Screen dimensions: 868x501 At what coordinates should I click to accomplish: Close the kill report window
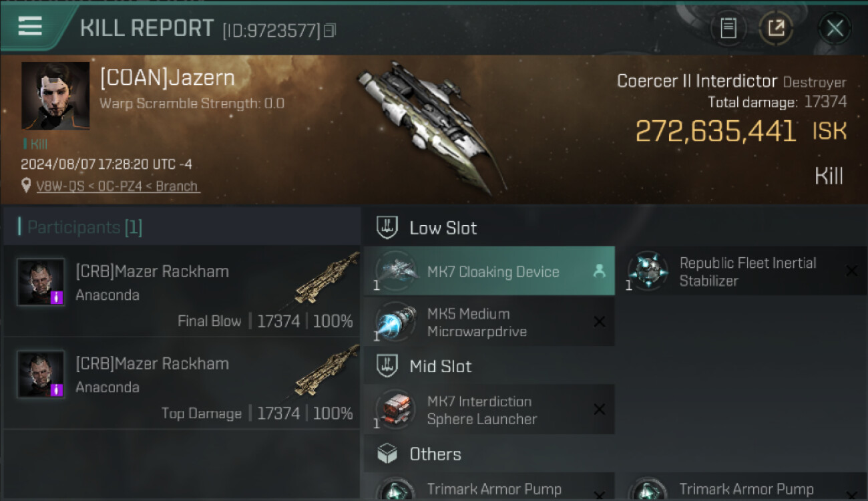point(835,28)
